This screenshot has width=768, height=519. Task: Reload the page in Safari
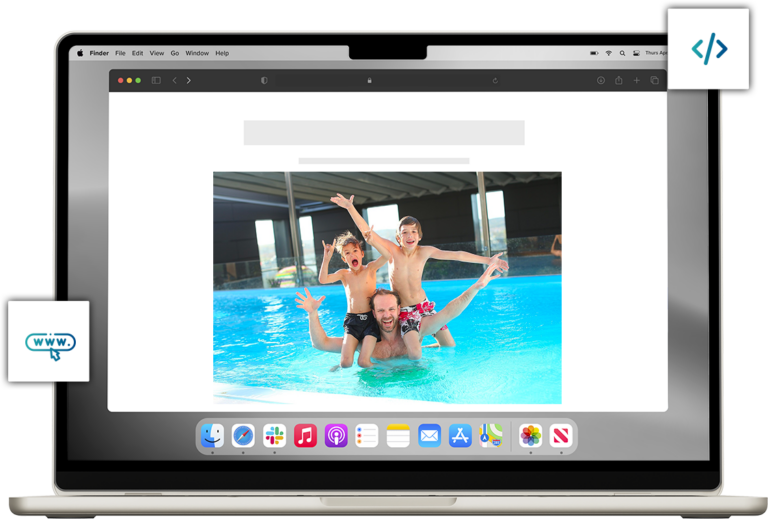(x=495, y=80)
